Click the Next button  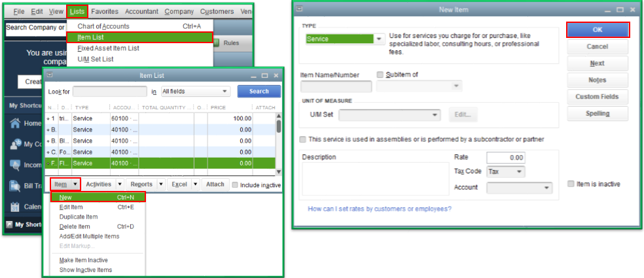598,63
